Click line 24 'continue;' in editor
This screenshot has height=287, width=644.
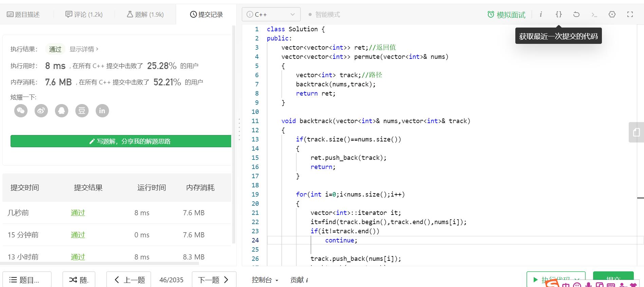pos(341,240)
